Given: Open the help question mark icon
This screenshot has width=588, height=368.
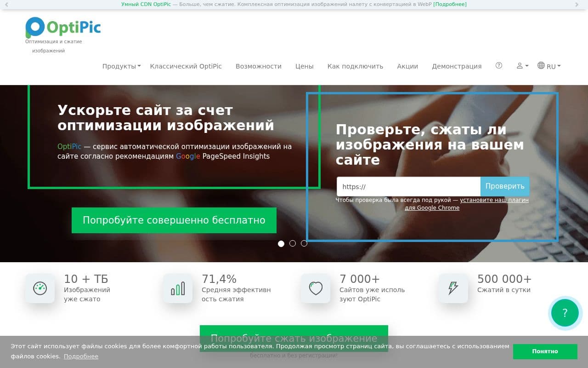Looking at the screenshot, I should click(x=499, y=66).
